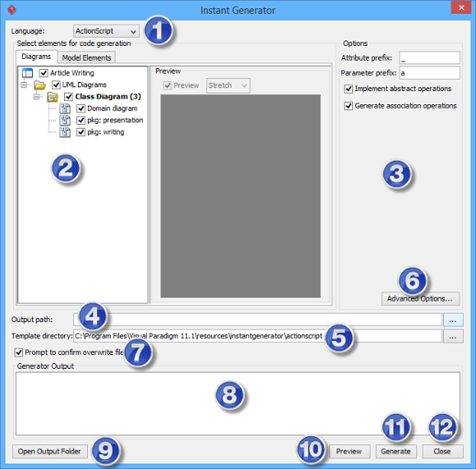This screenshot has width=476, height=469.
Task: Uncheck the pkg: writing checkbox
Action: pyautogui.click(x=80, y=132)
